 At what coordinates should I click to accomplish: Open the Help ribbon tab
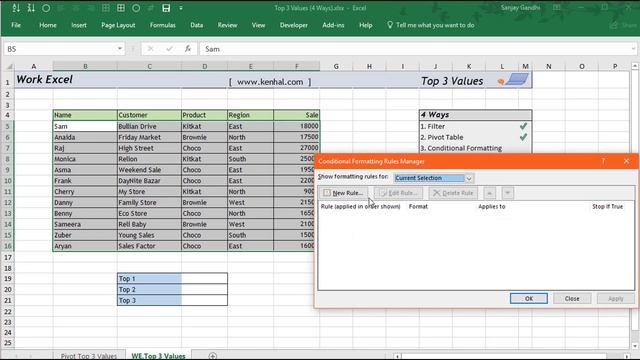(365, 25)
